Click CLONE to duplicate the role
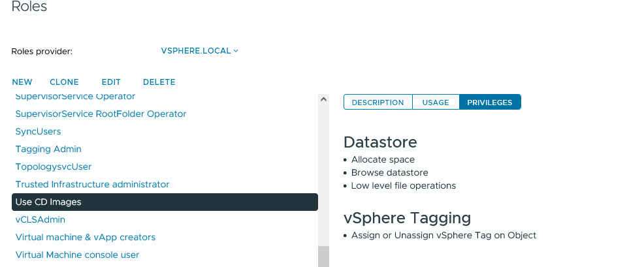Viewport: 644px width, 267px height. coord(64,82)
